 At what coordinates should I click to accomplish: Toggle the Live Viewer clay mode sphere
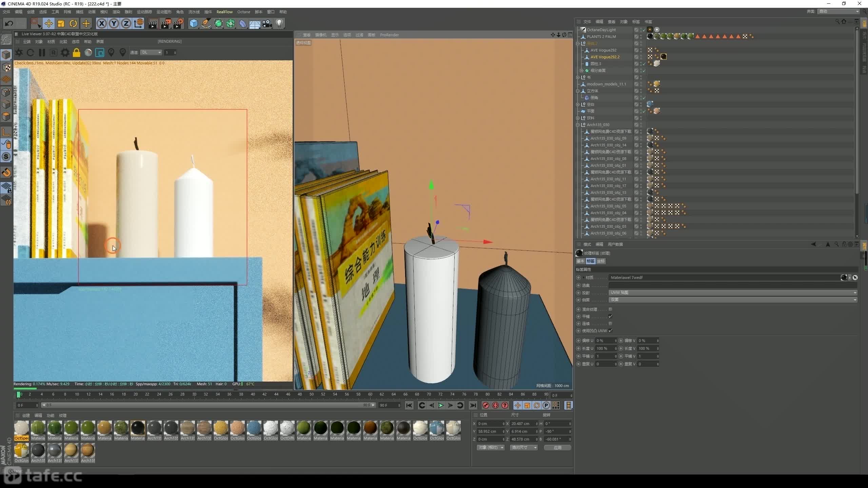[x=88, y=53]
